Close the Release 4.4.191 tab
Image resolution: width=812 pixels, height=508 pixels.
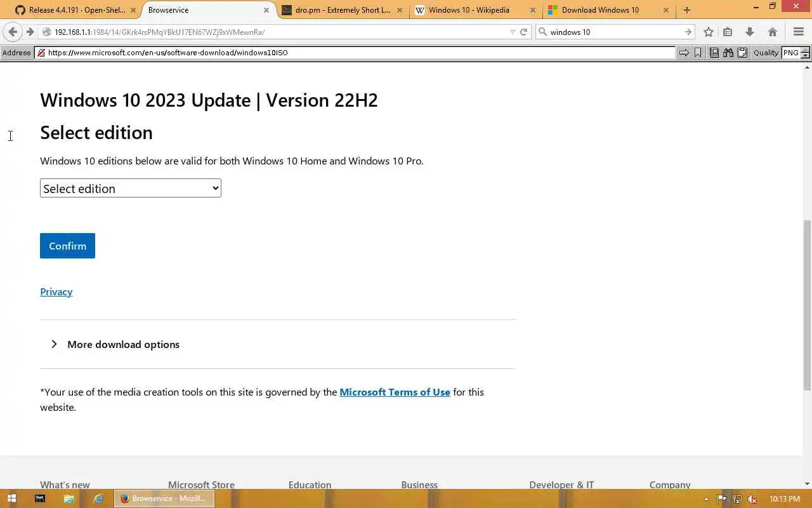133,10
